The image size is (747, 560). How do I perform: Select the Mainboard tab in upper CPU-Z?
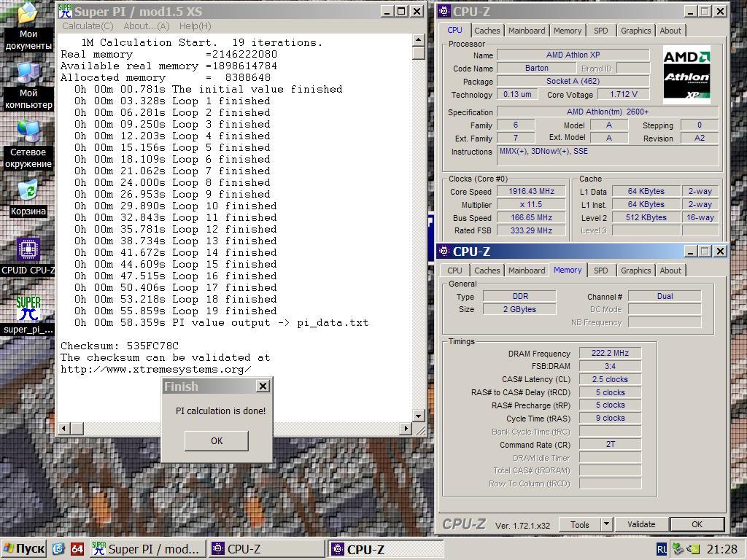pyautogui.click(x=527, y=31)
